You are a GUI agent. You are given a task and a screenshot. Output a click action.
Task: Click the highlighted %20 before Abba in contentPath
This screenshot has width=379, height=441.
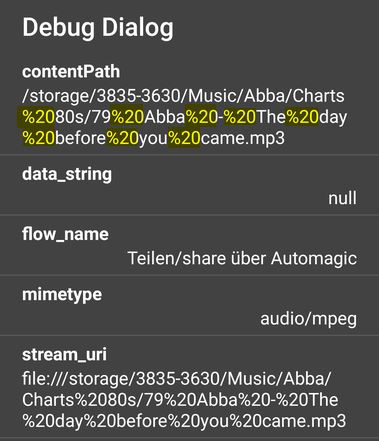click(x=128, y=117)
